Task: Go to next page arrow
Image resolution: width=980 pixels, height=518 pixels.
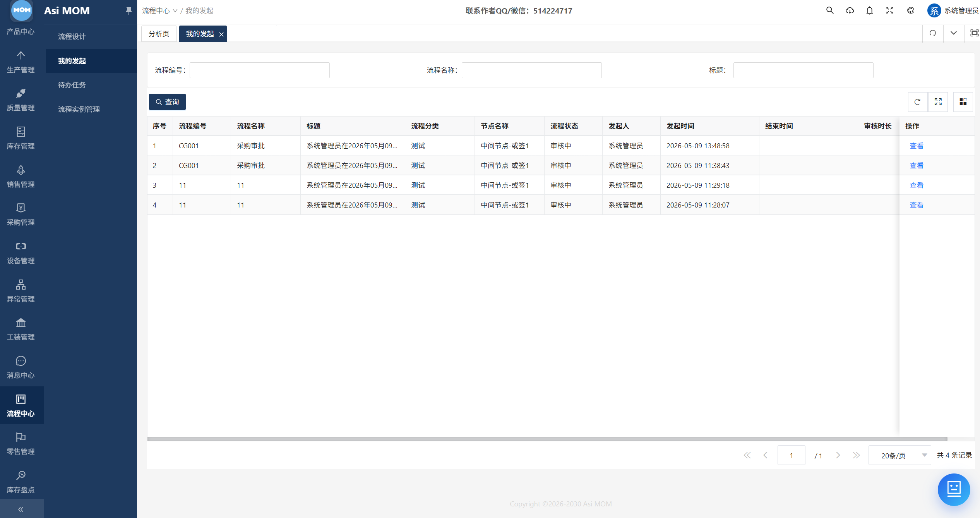Action: click(x=838, y=455)
